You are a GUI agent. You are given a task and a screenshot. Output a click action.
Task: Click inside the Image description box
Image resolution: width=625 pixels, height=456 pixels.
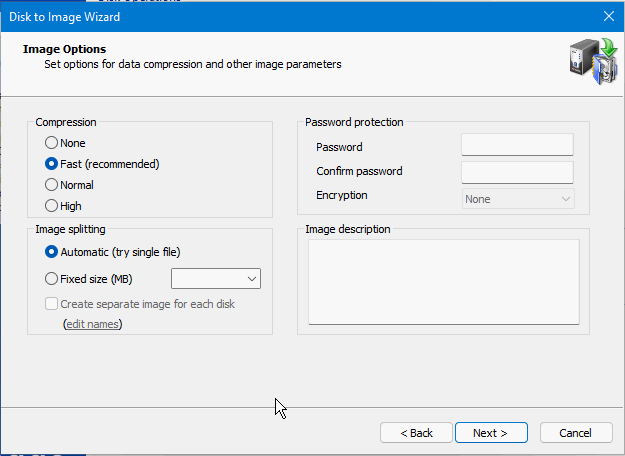point(443,281)
